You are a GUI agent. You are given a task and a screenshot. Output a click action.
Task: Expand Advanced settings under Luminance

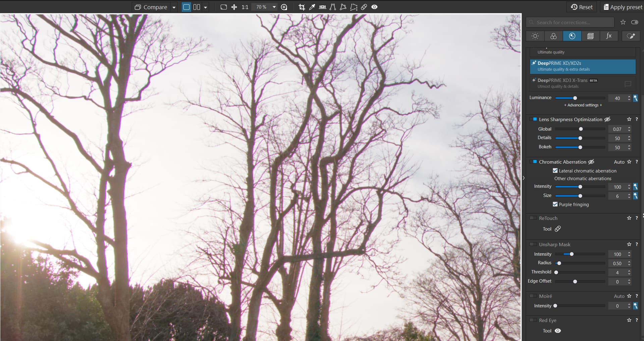tap(583, 105)
